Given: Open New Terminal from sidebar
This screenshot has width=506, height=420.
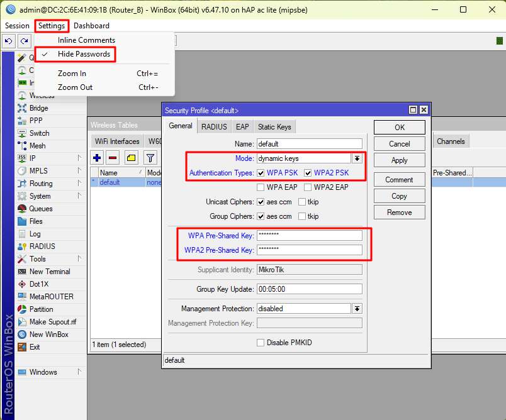Looking at the screenshot, I should coord(49,272).
